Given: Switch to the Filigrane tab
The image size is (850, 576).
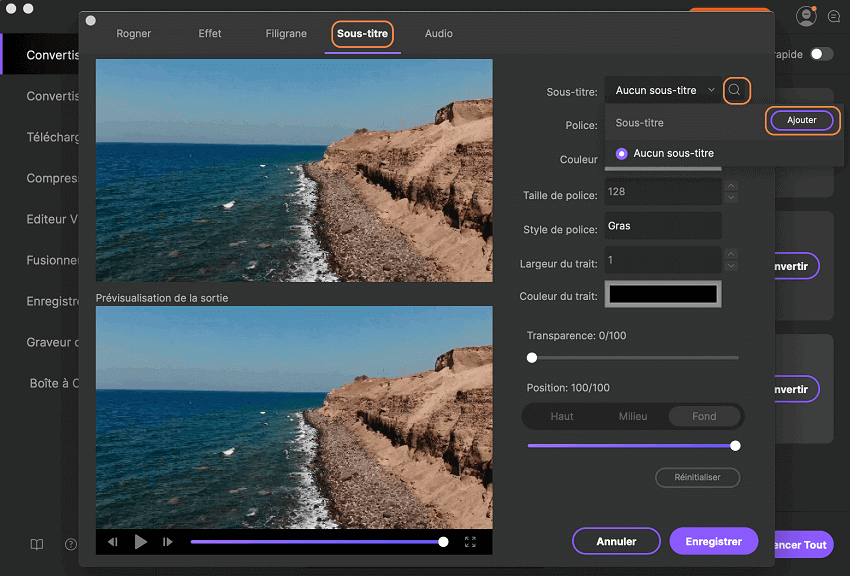Looking at the screenshot, I should 286,34.
